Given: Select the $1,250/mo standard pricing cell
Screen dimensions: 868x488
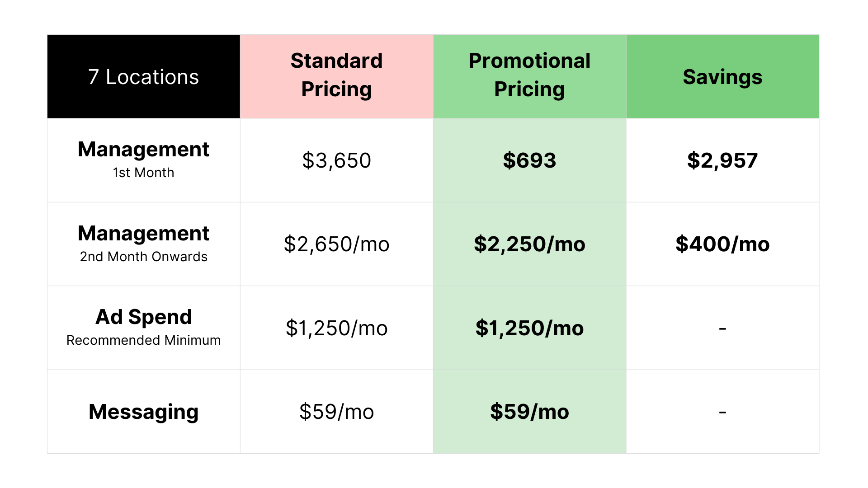Looking at the screenshot, I should [x=336, y=328].
